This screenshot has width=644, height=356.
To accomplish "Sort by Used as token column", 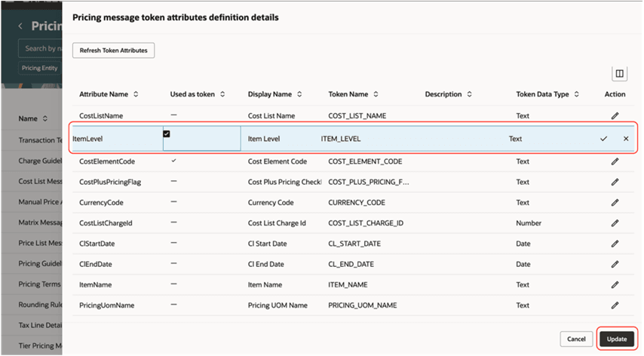I will [222, 94].
